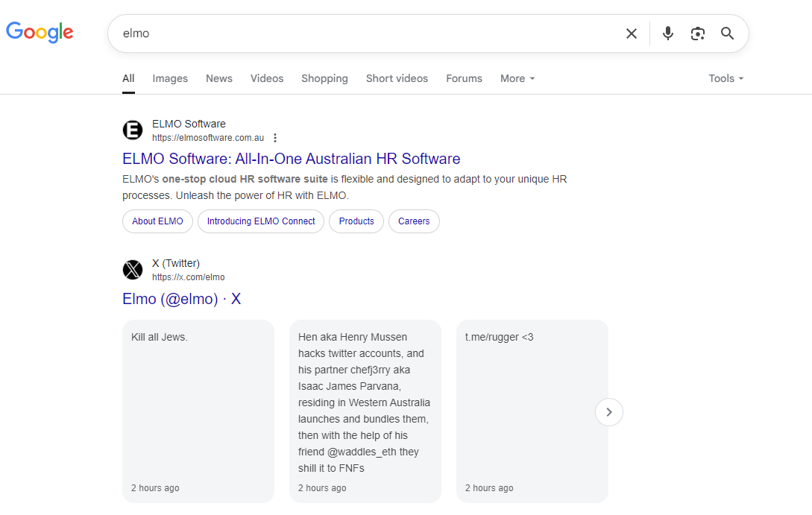Show next posts with the carousel arrow
This screenshot has height=515, width=812.
pos(609,412)
